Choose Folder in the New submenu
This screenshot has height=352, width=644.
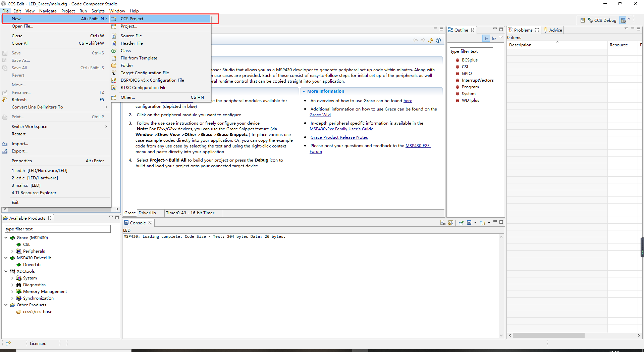coord(161,65)
